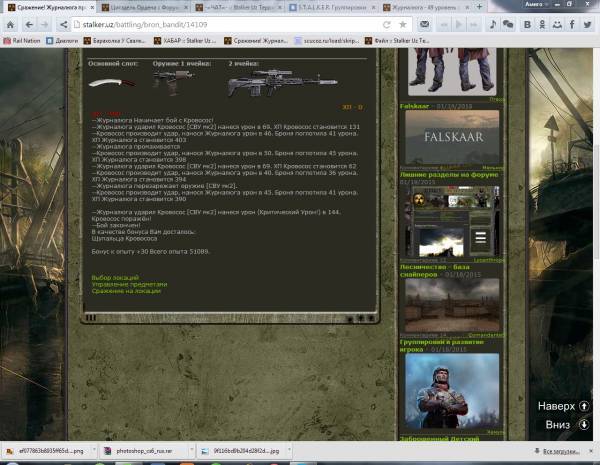The height and width of the screenshot is (465, 600).
Task: Jump to page bottom with "Вниз" button
Action: click(x=567, y=424)
